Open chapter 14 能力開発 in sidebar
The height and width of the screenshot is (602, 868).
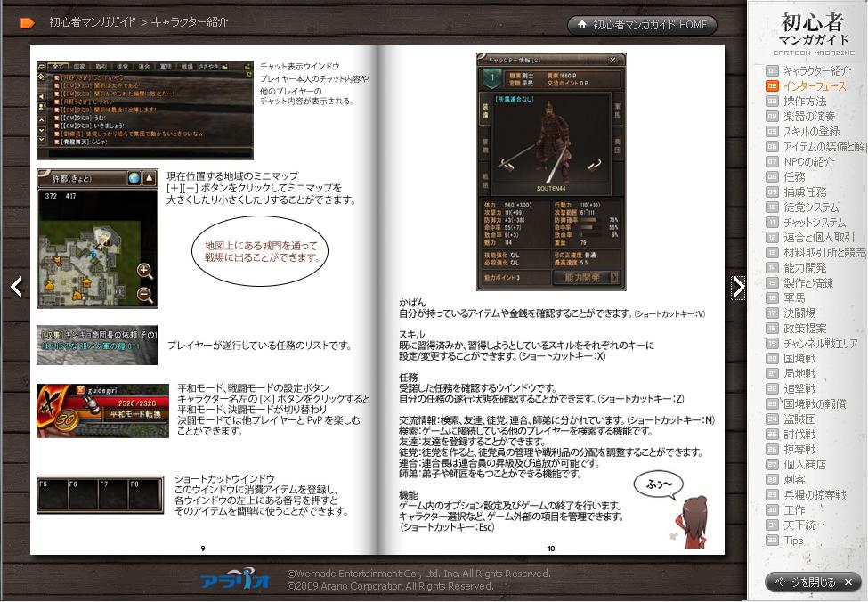point(797,267)
